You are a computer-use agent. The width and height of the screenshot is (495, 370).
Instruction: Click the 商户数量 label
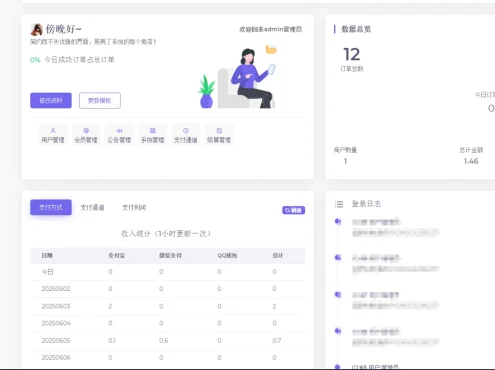pos(345,150)
